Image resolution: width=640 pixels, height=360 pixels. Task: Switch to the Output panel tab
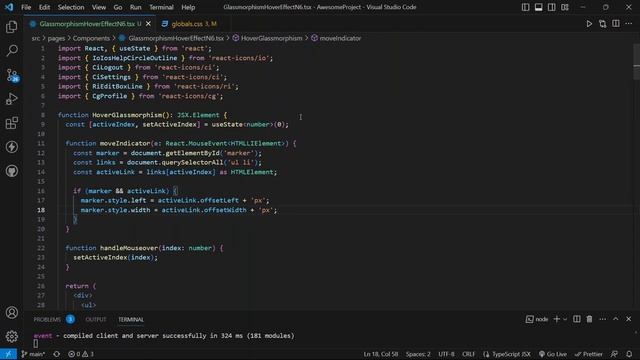tap(96, 320)
